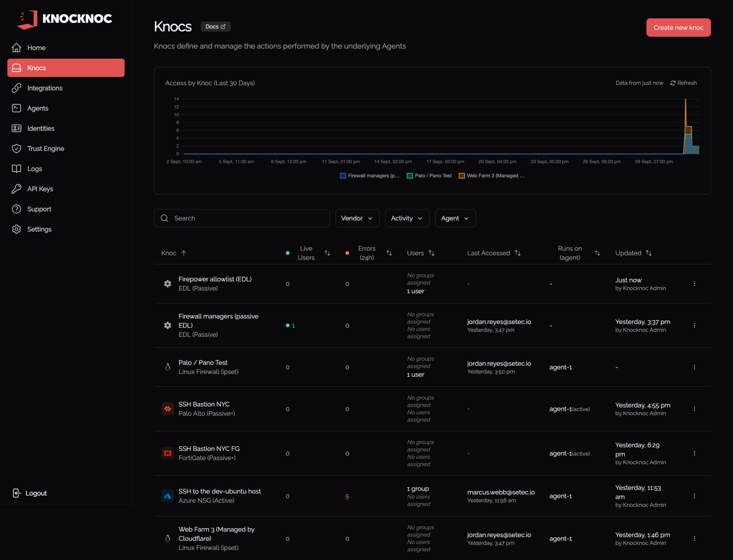Go to Integrations in the sidebar
Image resolution: width=733 pixels, height=560 pixels.
coord(66,88)
